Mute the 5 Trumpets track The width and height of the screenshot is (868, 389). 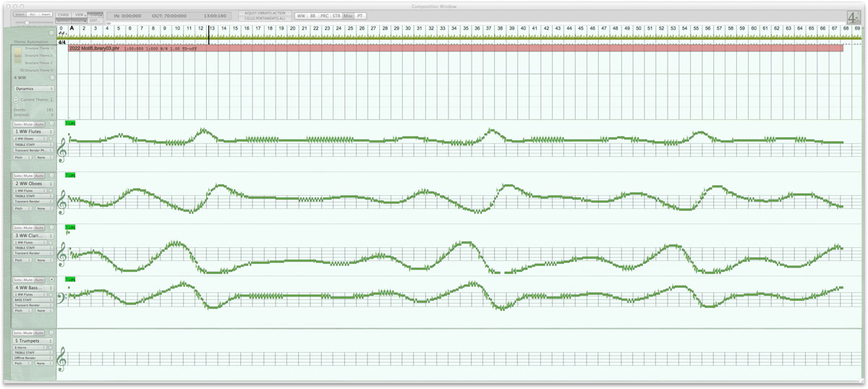(29, 333)
